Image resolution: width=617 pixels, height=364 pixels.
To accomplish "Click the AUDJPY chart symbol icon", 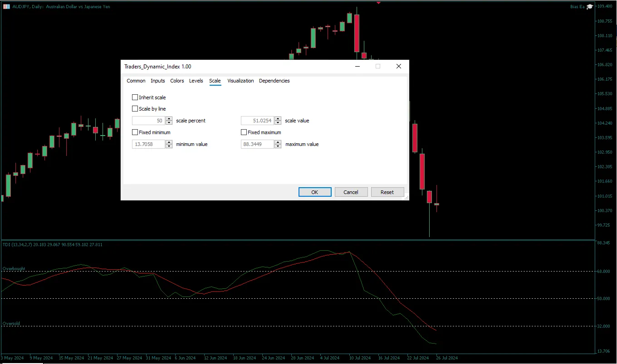I will 7,7.
